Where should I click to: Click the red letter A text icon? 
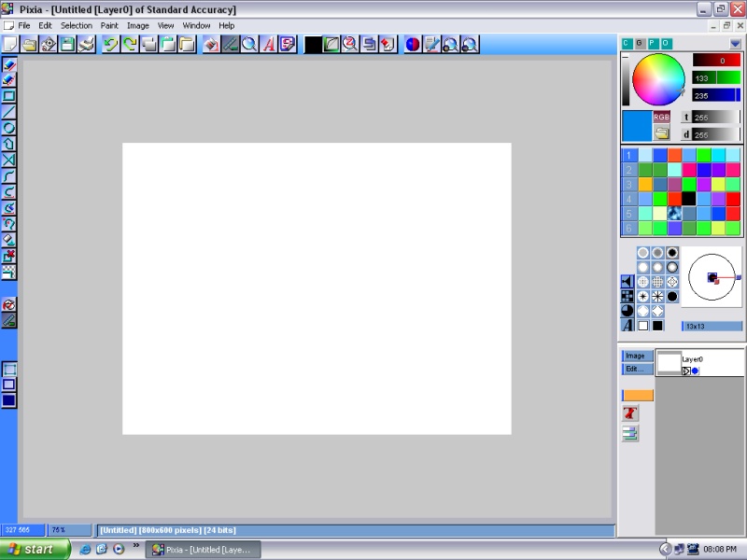tap(268, 44)
